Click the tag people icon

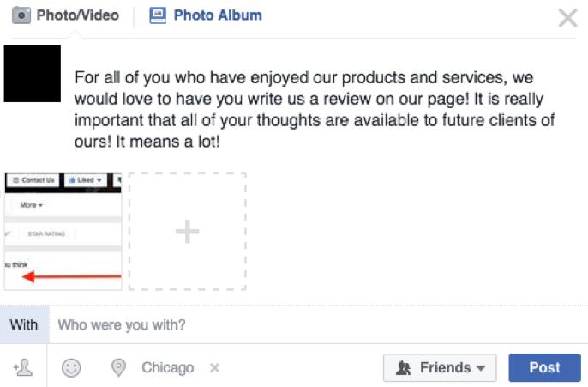point(23,368)
